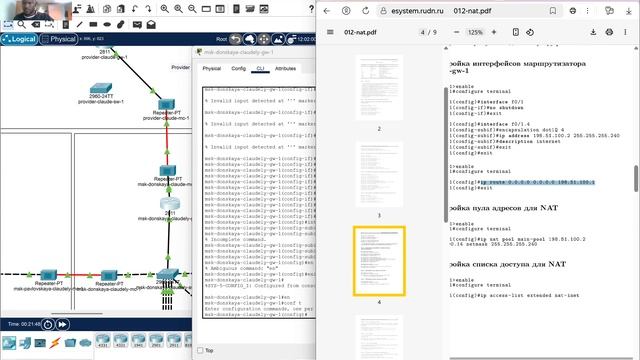Click the msk-pavlovskaya Repeater-PT device
This screenshot has height=360, width=640.
coord(48,275)
